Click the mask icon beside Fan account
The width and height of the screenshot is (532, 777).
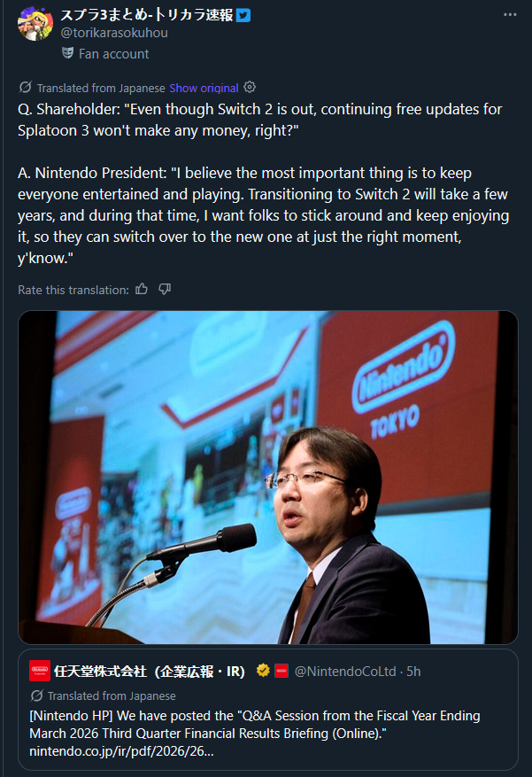click(x=68, y=53)
